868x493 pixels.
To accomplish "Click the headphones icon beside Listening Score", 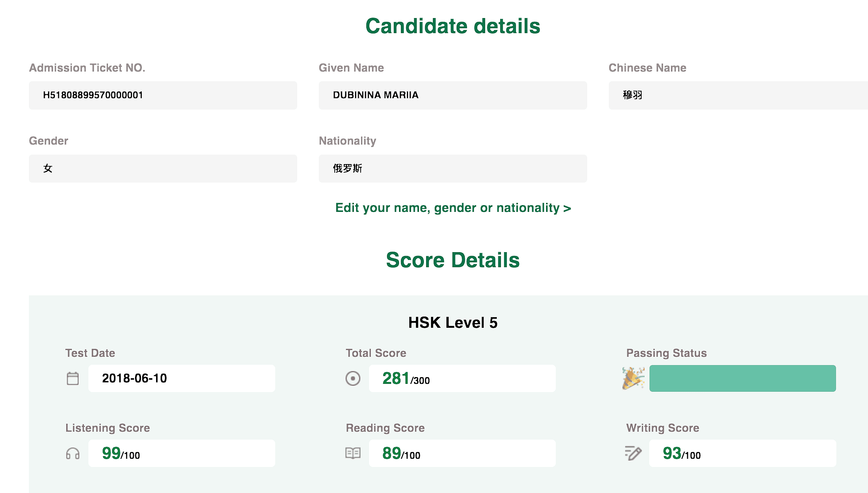I will (73, 453).
